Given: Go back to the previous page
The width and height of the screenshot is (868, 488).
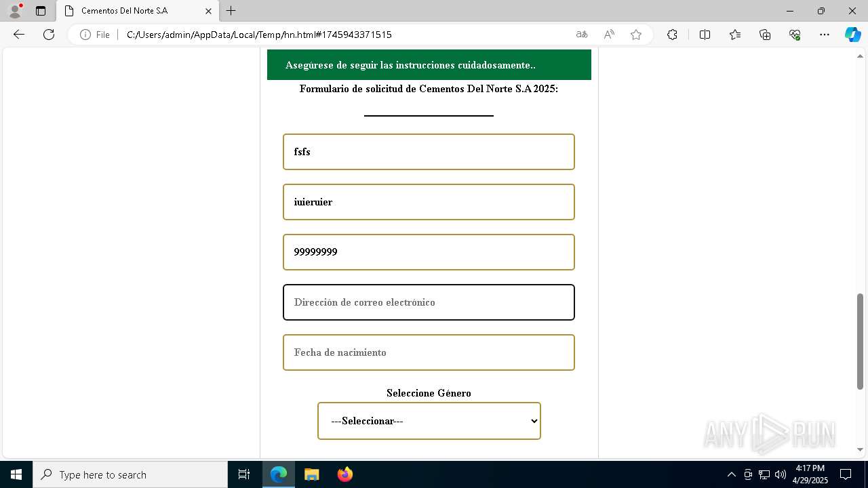Looking at the screenshot, I should (19, 35).
